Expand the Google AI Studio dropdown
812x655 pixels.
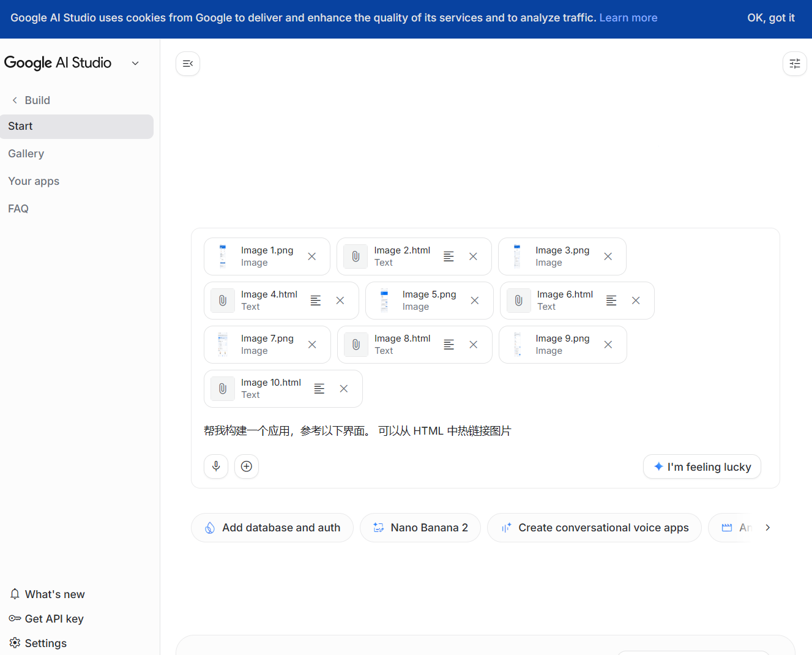tap(135, 63)
